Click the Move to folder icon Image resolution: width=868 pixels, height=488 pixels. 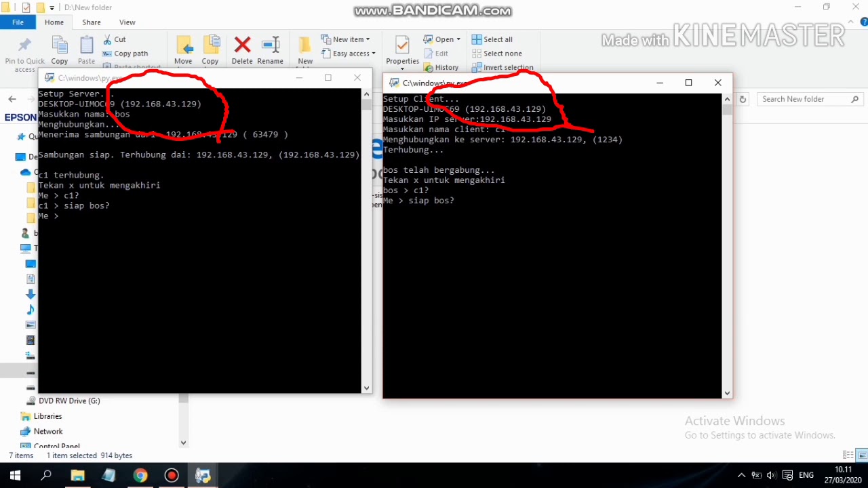tap(183, 45)
